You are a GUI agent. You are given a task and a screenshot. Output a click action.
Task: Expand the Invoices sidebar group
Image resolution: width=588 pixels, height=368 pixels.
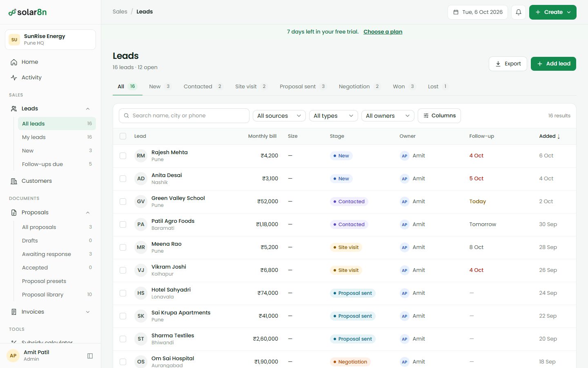point(88,312)
